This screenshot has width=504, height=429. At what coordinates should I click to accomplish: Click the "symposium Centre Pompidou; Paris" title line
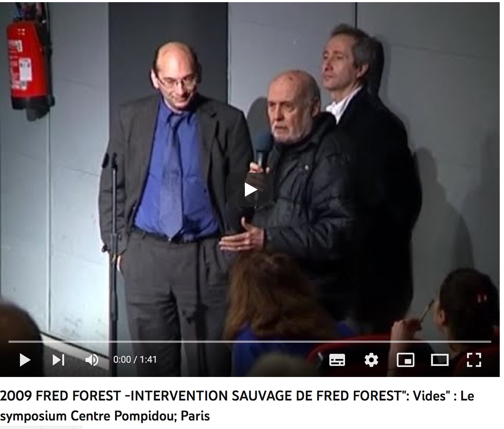[105, 416]
